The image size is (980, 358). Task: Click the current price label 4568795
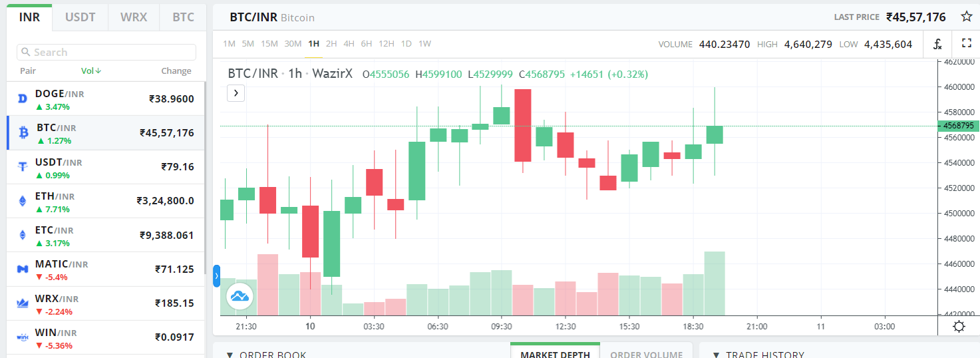(958, 125)
